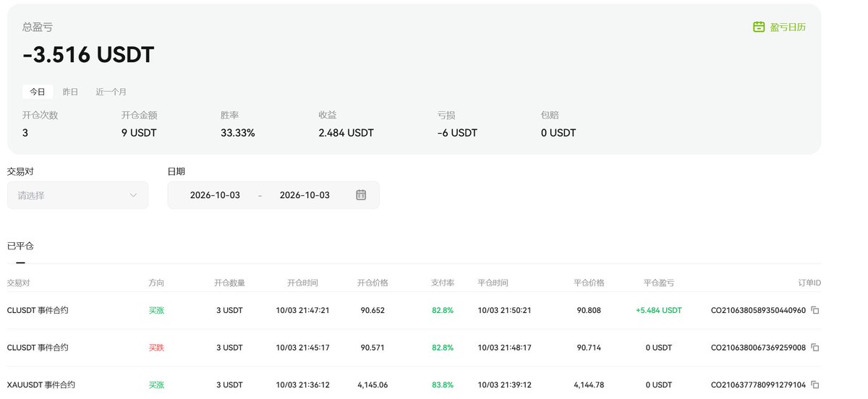Switch to 近一个月 filter
The width and height of the screenshot is (868, 399).
point(111,92)
